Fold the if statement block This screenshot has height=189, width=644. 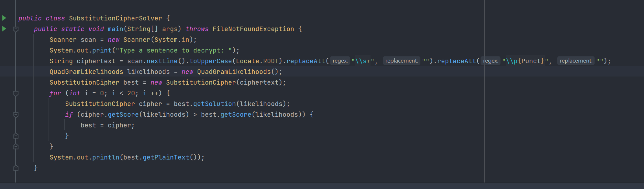[16, 115]
